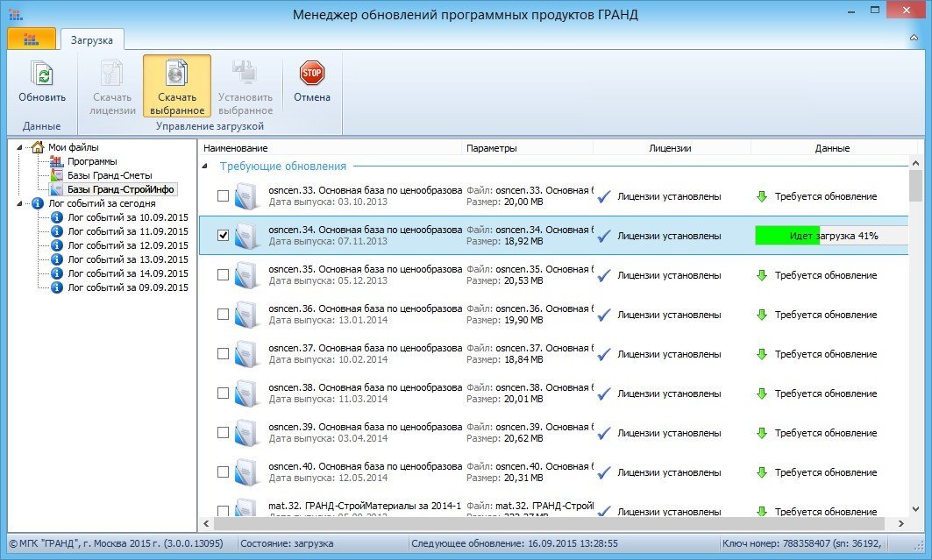
Task: Collapse the Мои файлы tree node
Action: [x=20, y=147]
